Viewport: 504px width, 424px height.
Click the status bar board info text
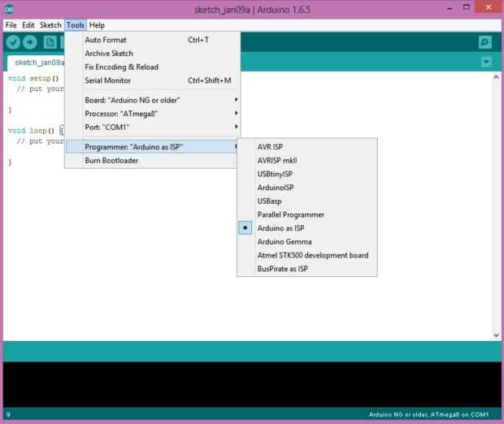(x=428, y=415)
